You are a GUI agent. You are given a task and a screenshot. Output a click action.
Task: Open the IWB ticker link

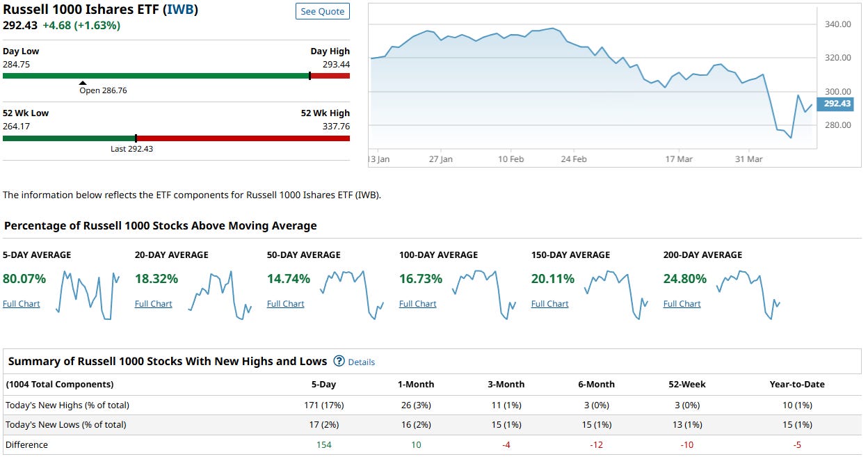(x=181, y=10)
